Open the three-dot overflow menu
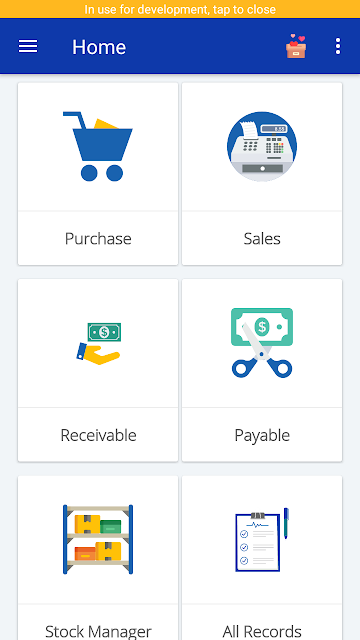This screenshot has width=360, height=640. [x=338, y=47]
